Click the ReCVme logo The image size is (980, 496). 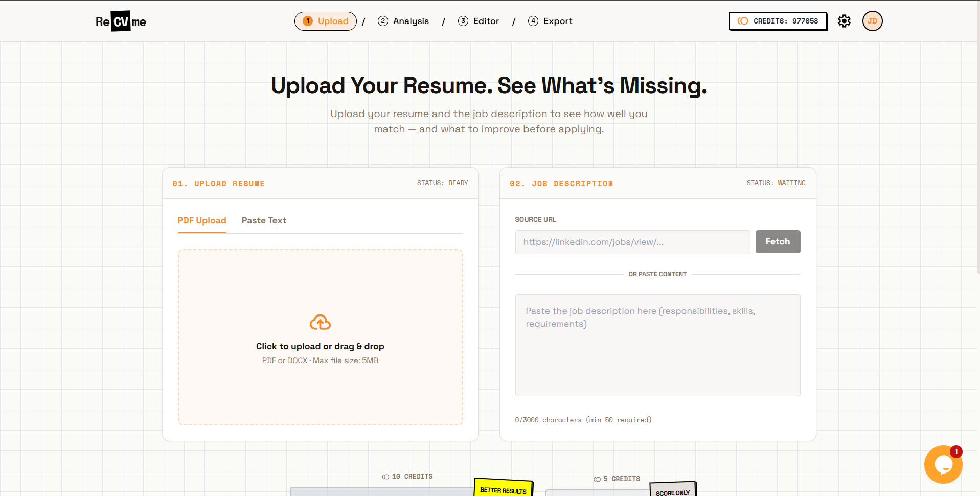tap(121, 21)
